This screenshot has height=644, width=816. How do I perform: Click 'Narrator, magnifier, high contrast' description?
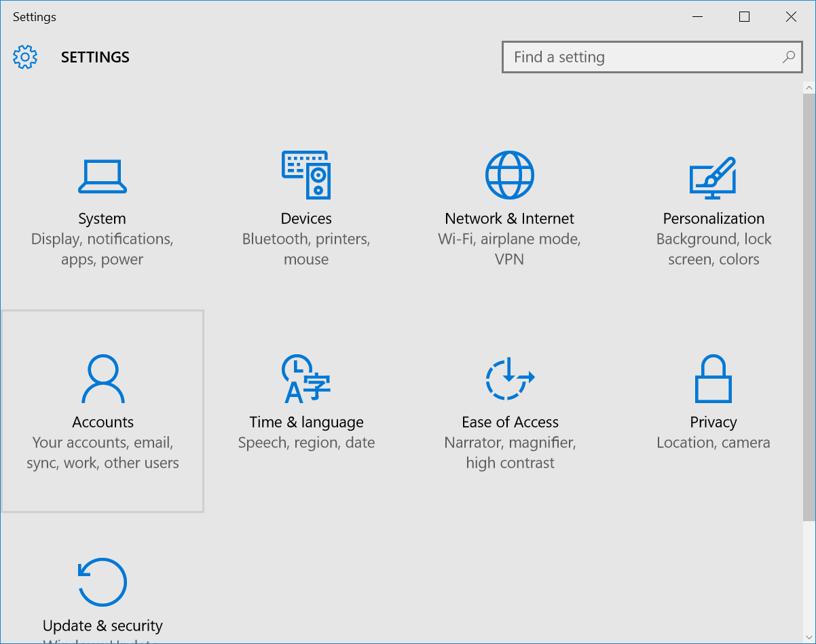511,453
